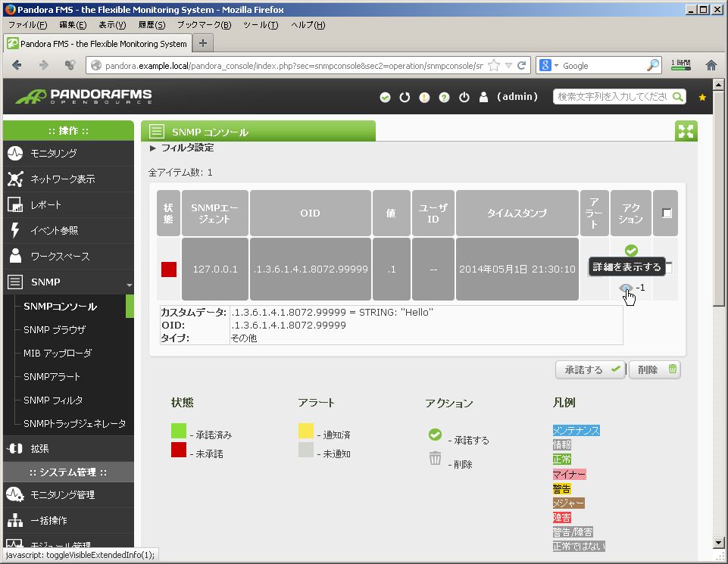Click the Firefox URL address field
The width and height of the screenshot is (728, 564).
pos(293,65)
